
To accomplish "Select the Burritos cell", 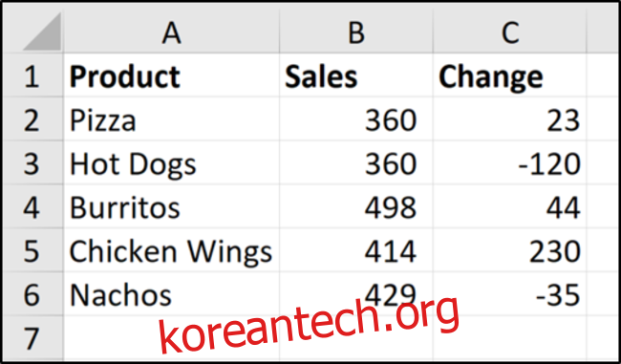I will pyautogui.click(x=171, y=206).
